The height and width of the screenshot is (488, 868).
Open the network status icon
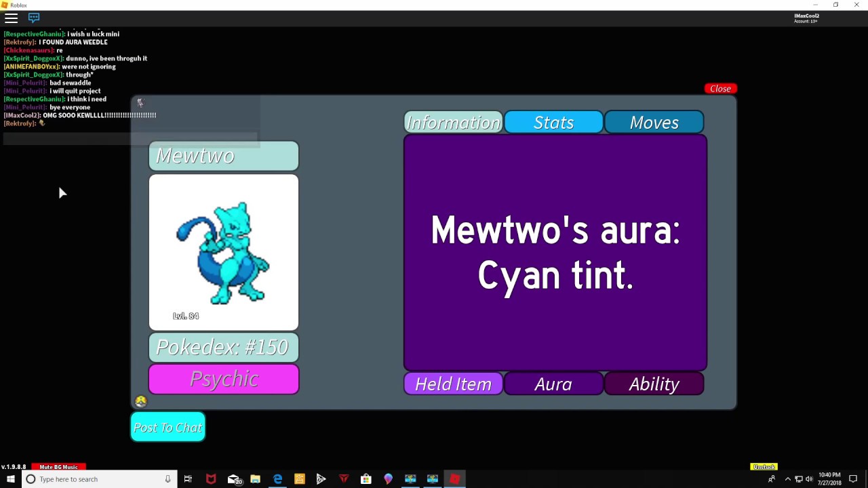(798, 479)
